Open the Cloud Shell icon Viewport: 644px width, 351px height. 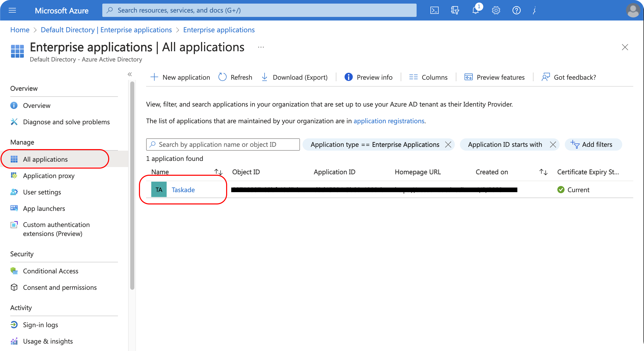pyautogui.click(x=434, y=11)
